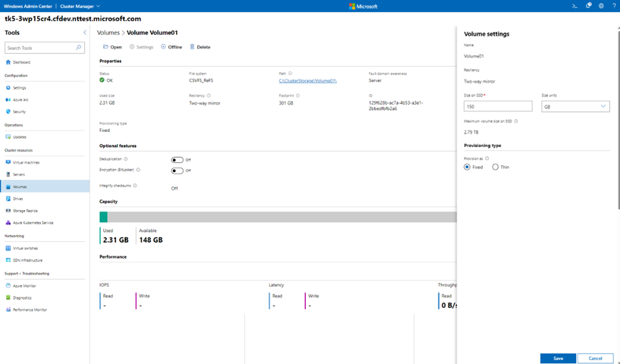Click the Provision as info icon

tap(486, 158)
